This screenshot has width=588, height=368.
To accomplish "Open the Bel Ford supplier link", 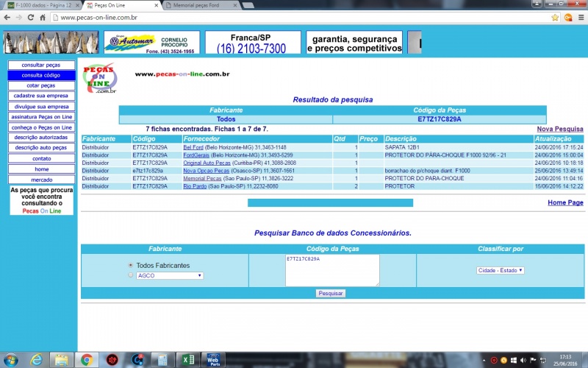I will tap(193, 147).
